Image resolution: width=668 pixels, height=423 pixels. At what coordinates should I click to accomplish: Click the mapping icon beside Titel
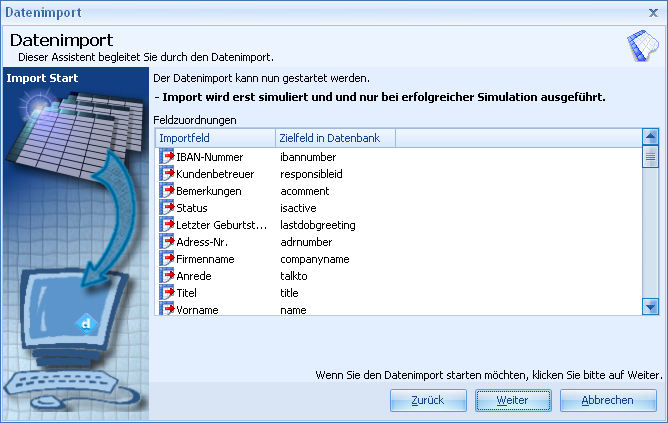(167, 293)
